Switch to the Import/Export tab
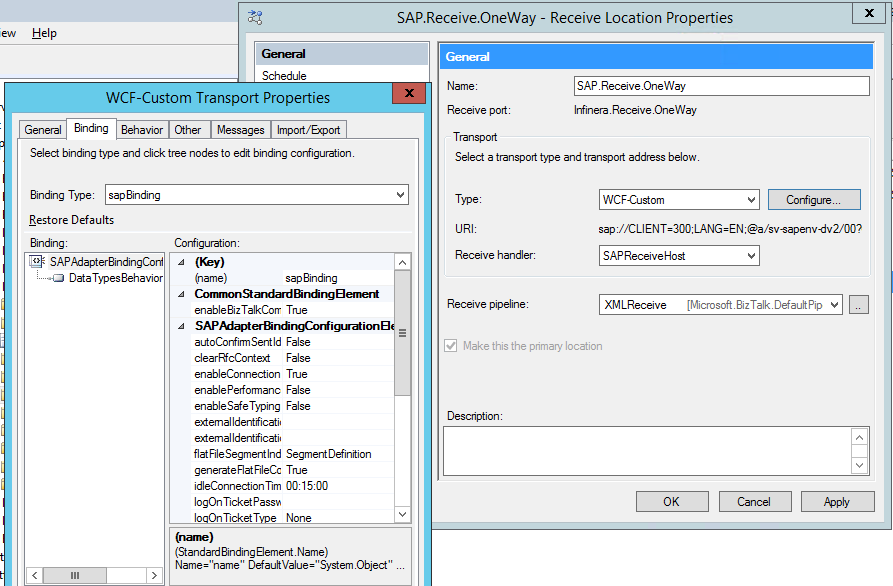The width and height of the screenshot is (893, 586). (x=309, y=130)
